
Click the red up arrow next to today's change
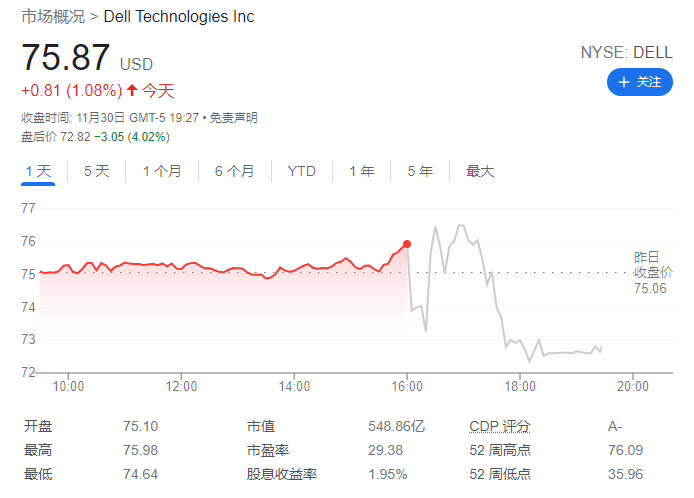click(x=131, y=90)
